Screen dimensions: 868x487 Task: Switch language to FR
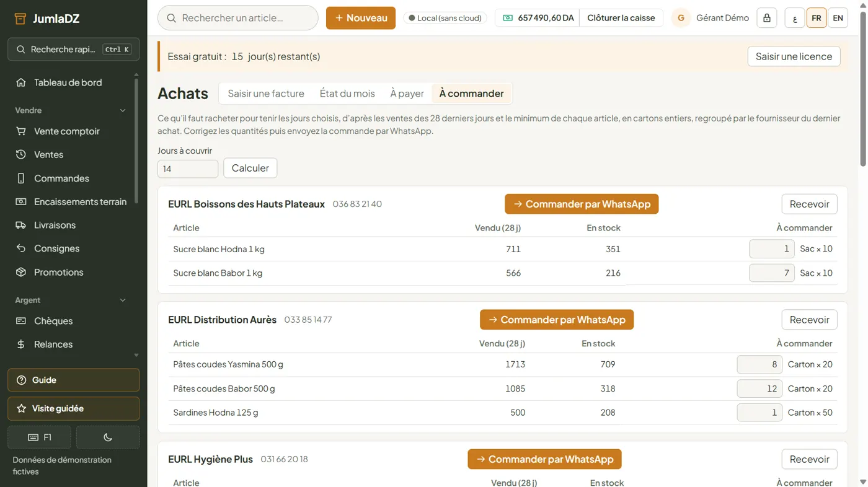pyautogui.click(x=817, y=18)
